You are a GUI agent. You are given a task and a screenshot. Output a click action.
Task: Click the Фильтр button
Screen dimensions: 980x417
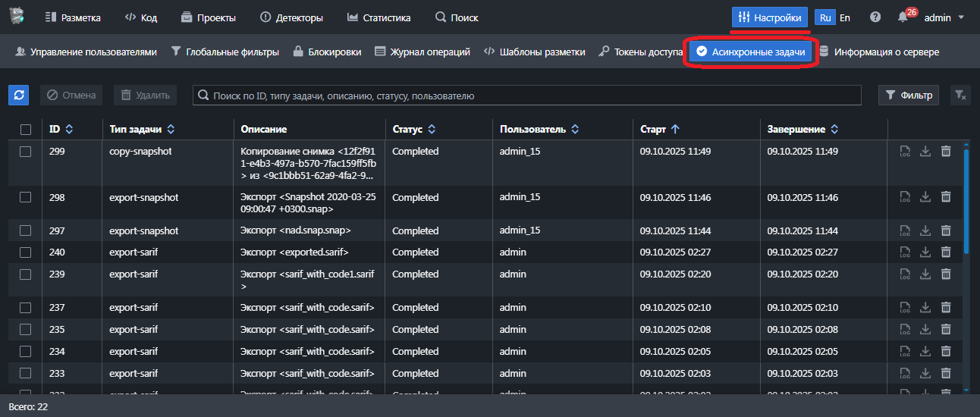pyautogui.click(x=908, y=95)
